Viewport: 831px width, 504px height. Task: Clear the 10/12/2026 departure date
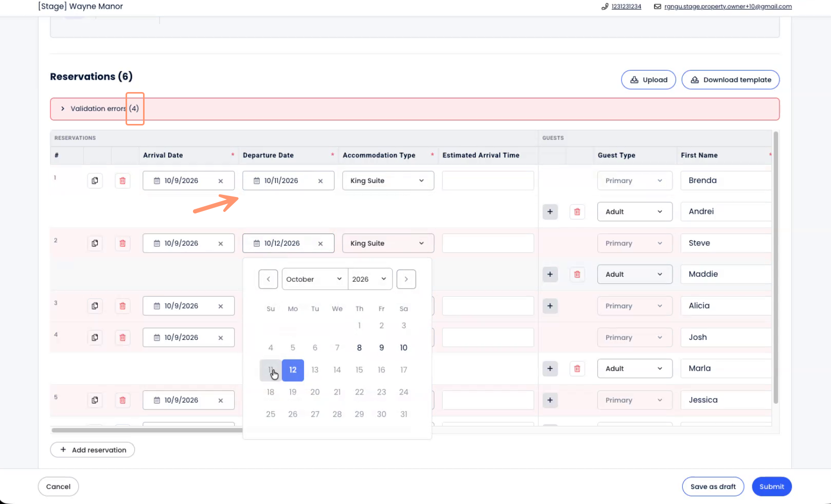click(x=321, y=244)
